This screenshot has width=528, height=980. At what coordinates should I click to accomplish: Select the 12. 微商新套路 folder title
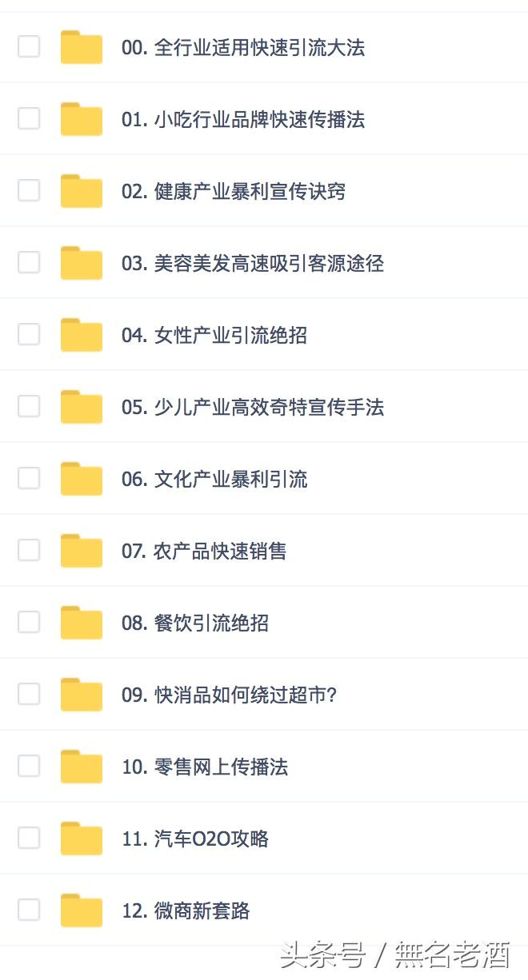pyautogui.click(x=186, y=911)
